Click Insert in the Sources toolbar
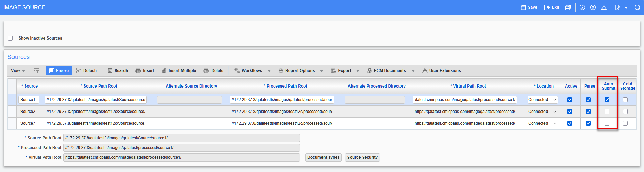Screen dimensions: 644x172 (x=145, y=71)
